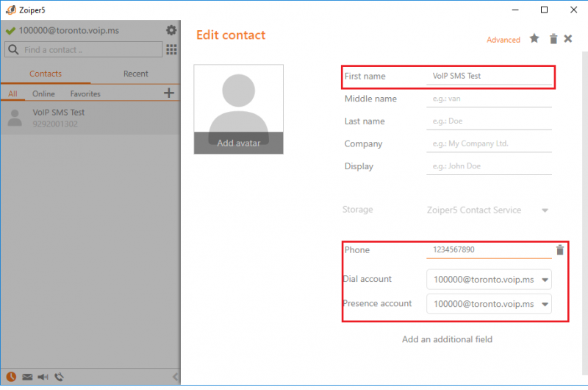Open messages envelope icon
This screenshot has width=588, height=390.
click(x=27, y=377)
